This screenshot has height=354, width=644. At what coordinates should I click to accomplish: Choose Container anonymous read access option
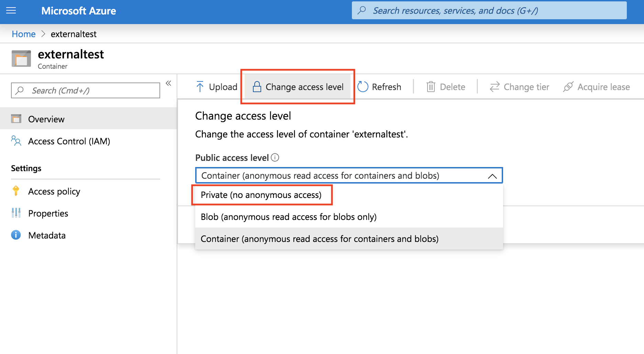(320, 239)
